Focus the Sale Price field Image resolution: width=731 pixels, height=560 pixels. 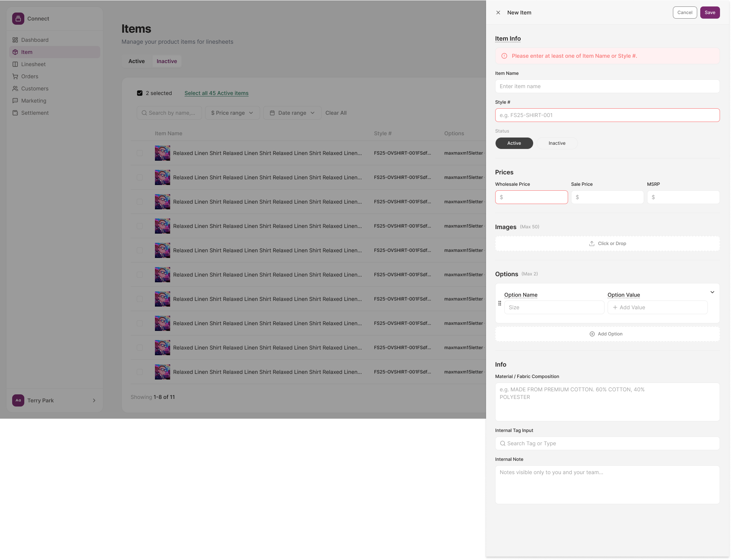(x=607, y=197)
